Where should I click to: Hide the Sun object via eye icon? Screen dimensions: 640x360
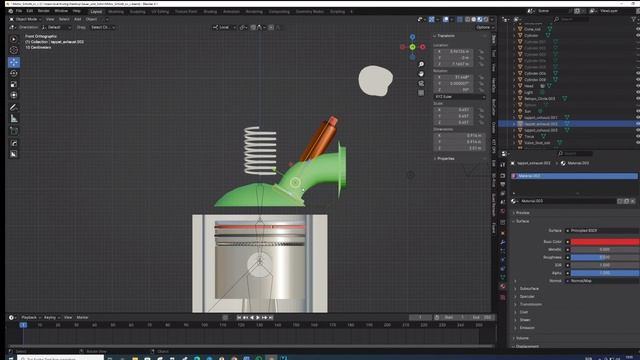coord(637,111)
